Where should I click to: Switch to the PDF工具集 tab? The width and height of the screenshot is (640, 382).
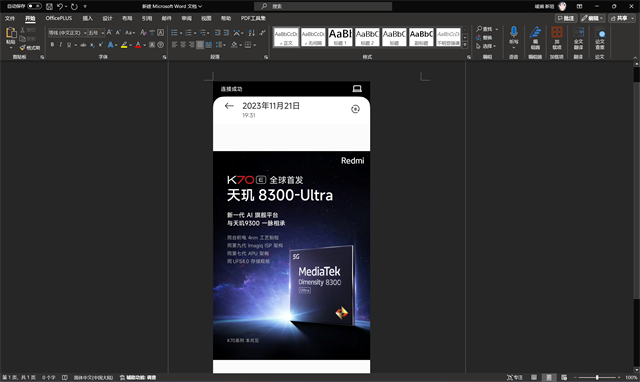(x=253, y=18)
